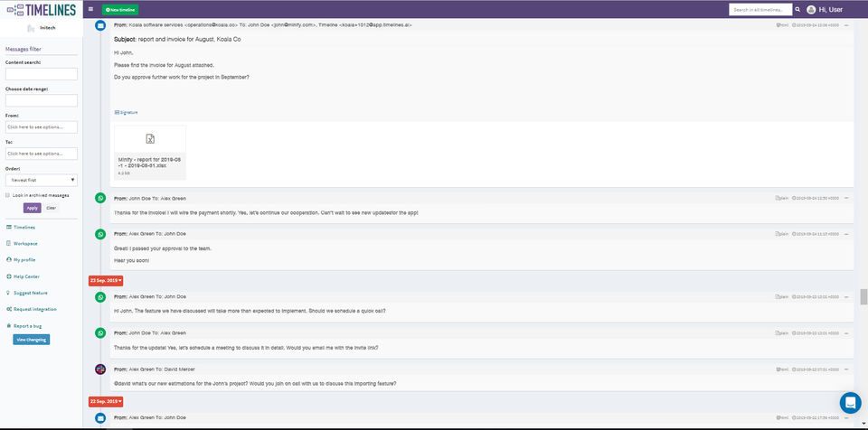Open the xlsx attachment file icon
This screenshot has width=868, height=430.
[x=150, y=138]
